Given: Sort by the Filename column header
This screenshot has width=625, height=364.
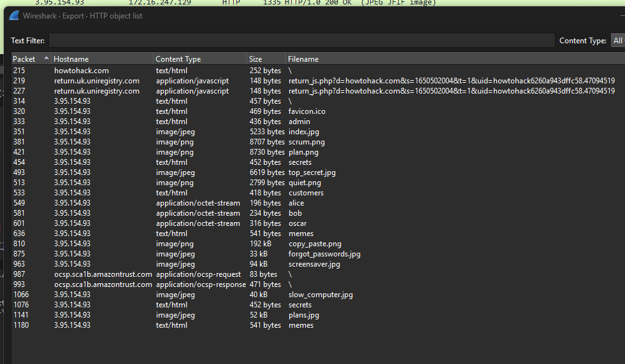Looking at the screenshot, I should pyautogui.click(x=455, y=59).
